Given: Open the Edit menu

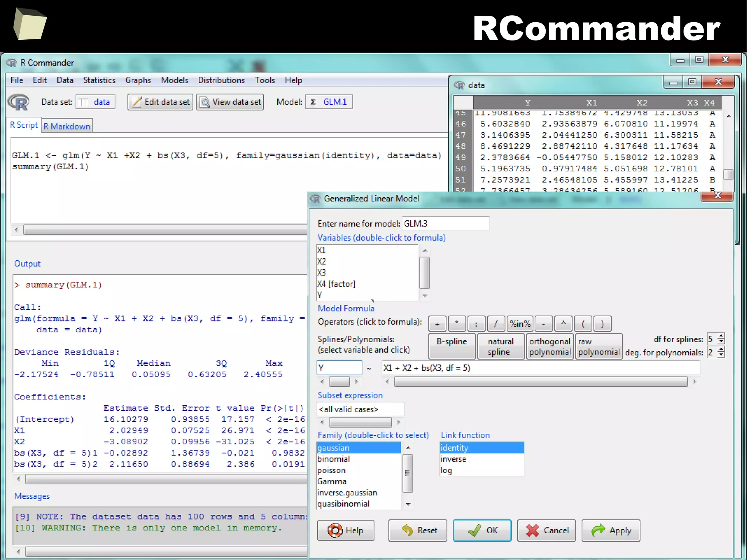Looking at the screenshot, I should coord(40,80).
